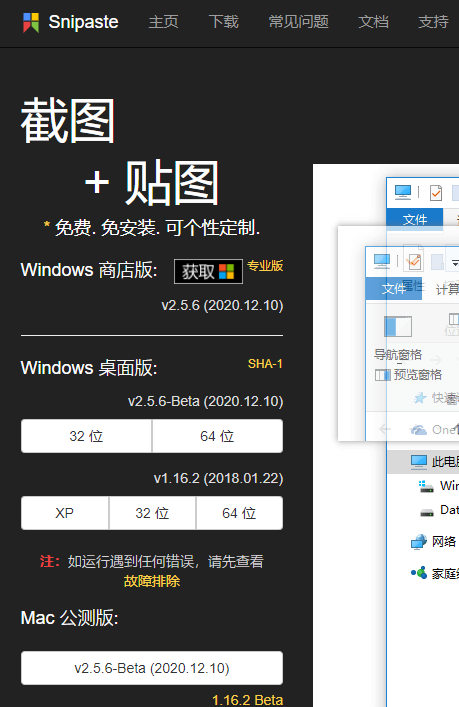The image size is (459, 707).
Task: Go to 常见问题 page
Action: [x=298, y=22]
